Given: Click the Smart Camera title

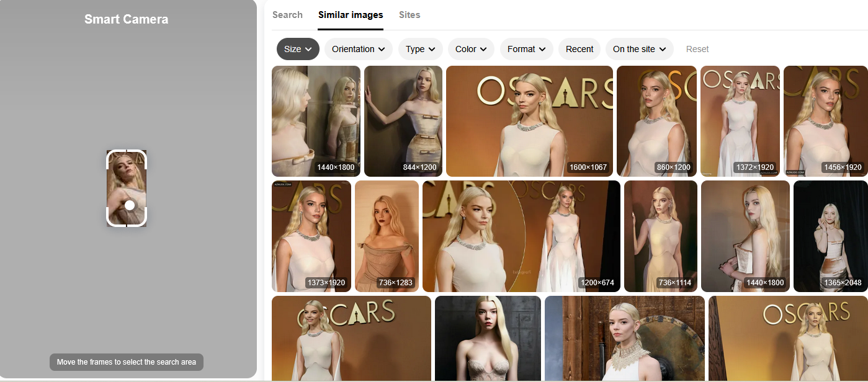Looking at the screenshot, I should 127,19.
